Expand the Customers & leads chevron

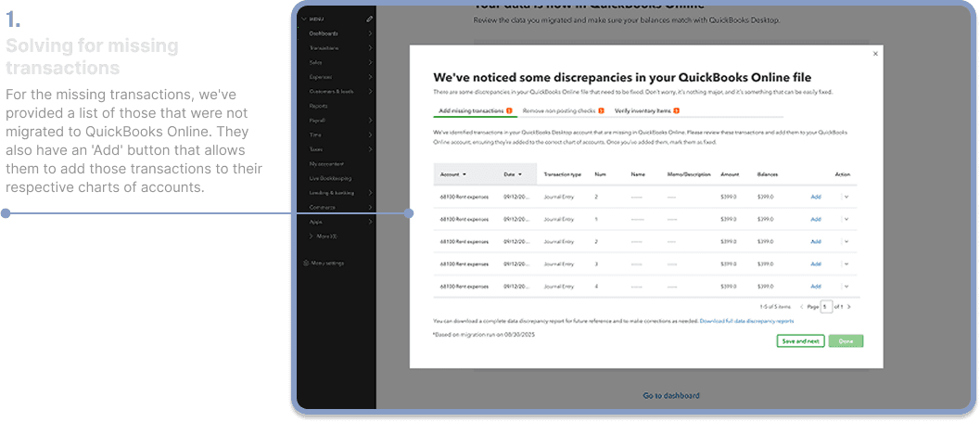click(x=370, y=91)
